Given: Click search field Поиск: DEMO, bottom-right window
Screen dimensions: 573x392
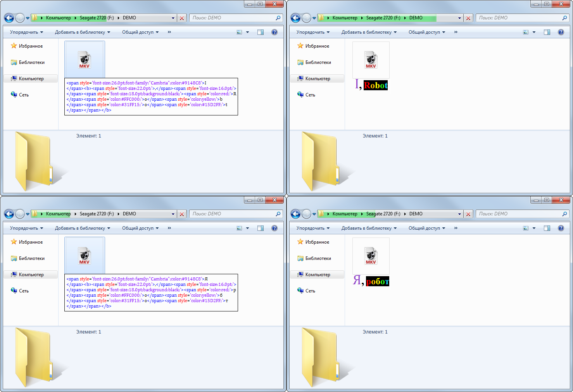Looking at the screenshot, I should point(522,214).
